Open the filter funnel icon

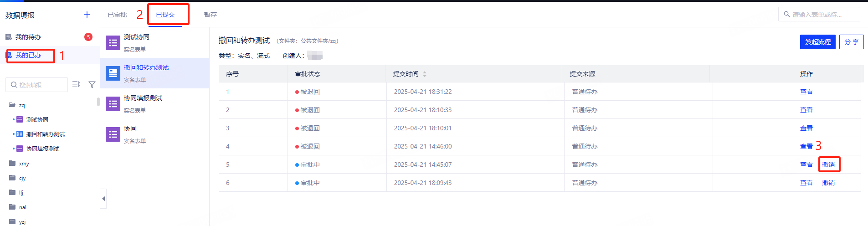(92, 84)
